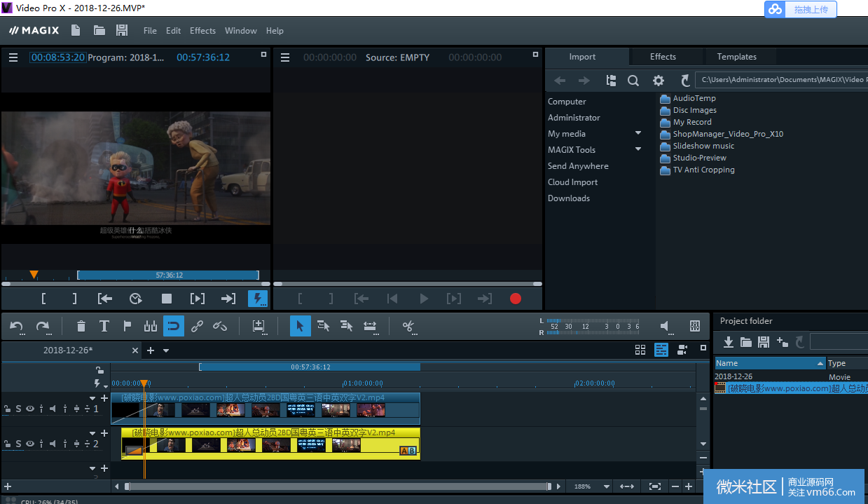Switch to the Effects tab in media pool
This screenshot has width=868, height=504.
pyautogui.click(x=663, y=57)
